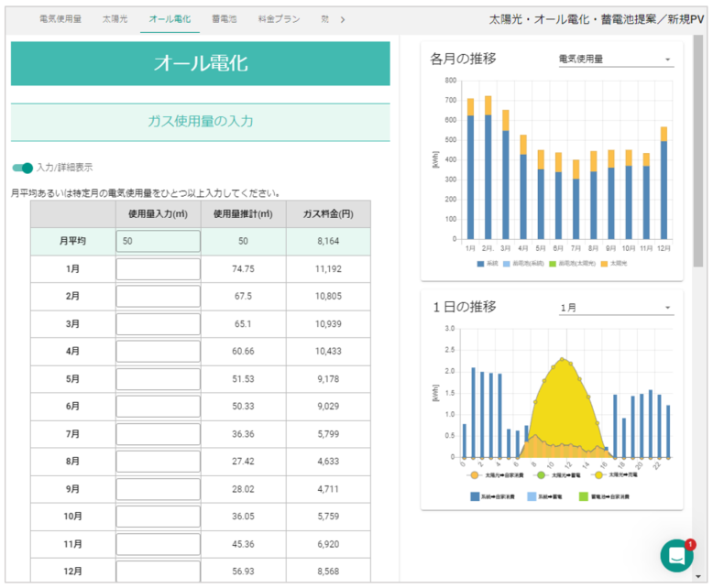
Task: Open the chat support bubble icon
Action: point(676,555)
